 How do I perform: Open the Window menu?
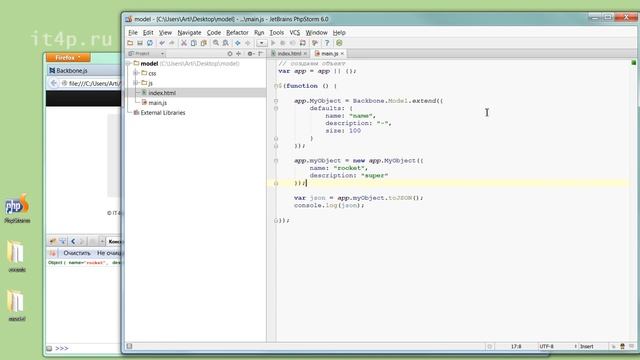pyautogui.click(x=316, y=32)
